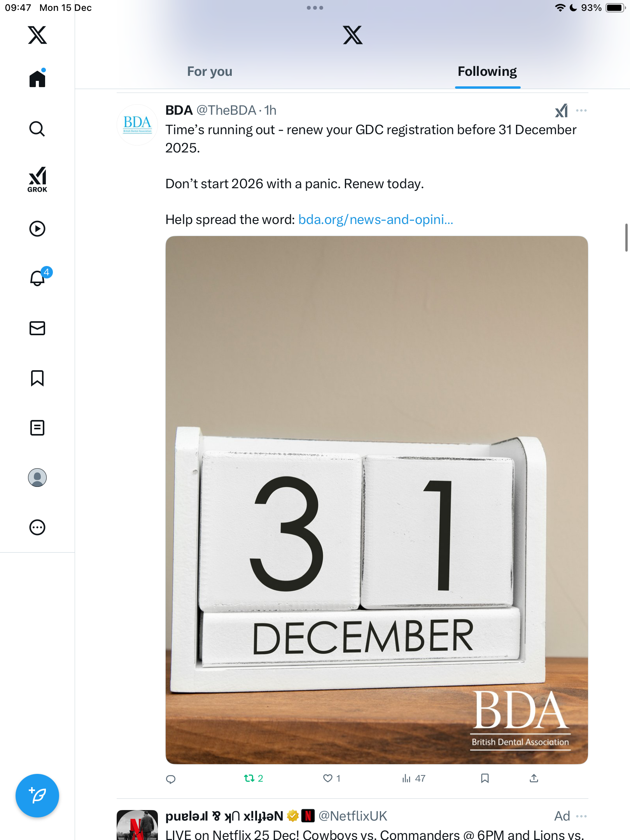
Task: Open the Video play icon in the sidebar
Action: pos(37,229)
